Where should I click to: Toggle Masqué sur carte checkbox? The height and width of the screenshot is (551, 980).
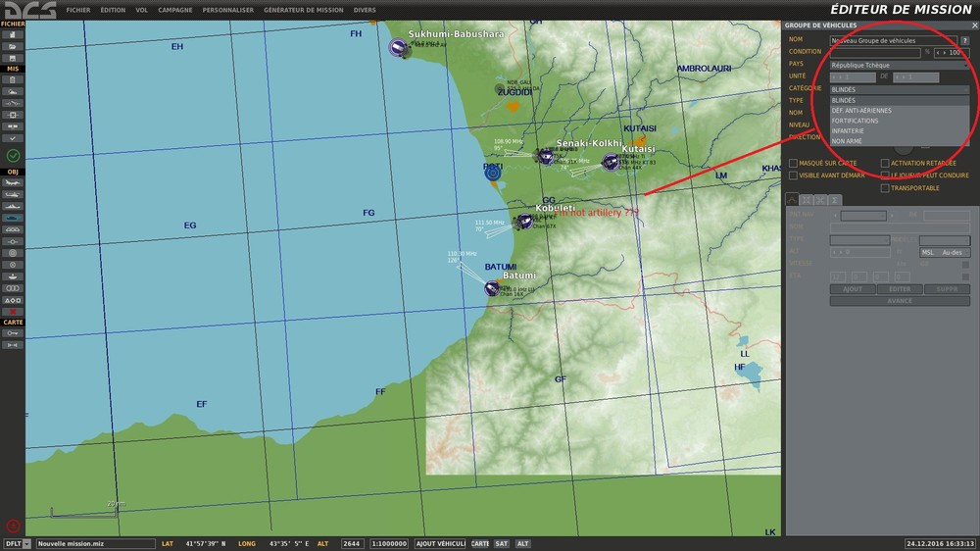coord(793,163)
